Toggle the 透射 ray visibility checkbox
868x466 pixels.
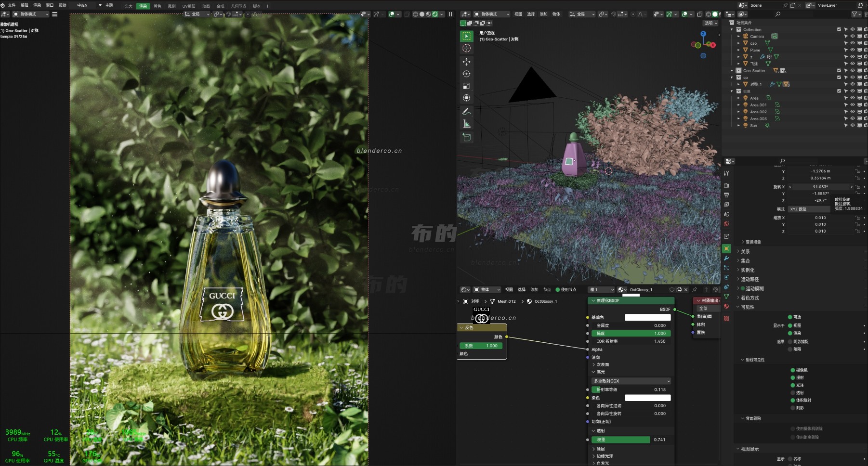pos(793,393)
